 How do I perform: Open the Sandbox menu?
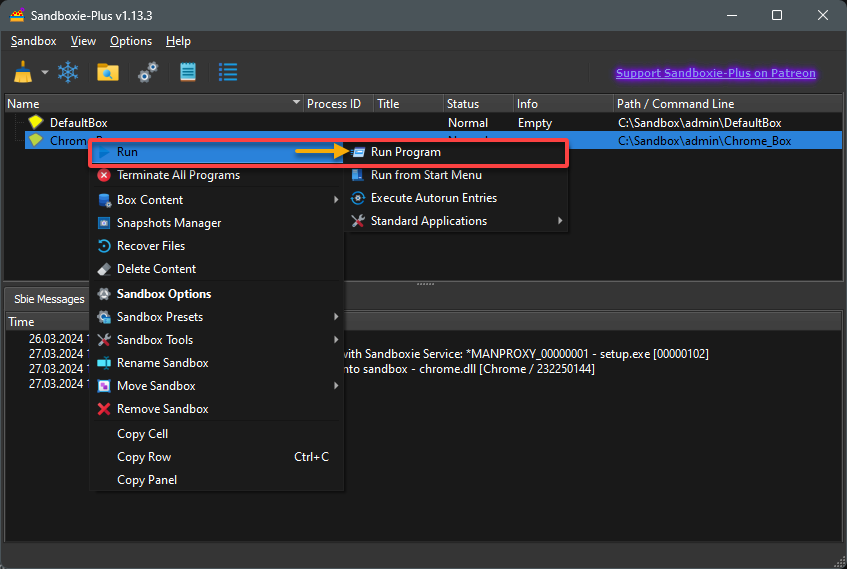point(33,41)
